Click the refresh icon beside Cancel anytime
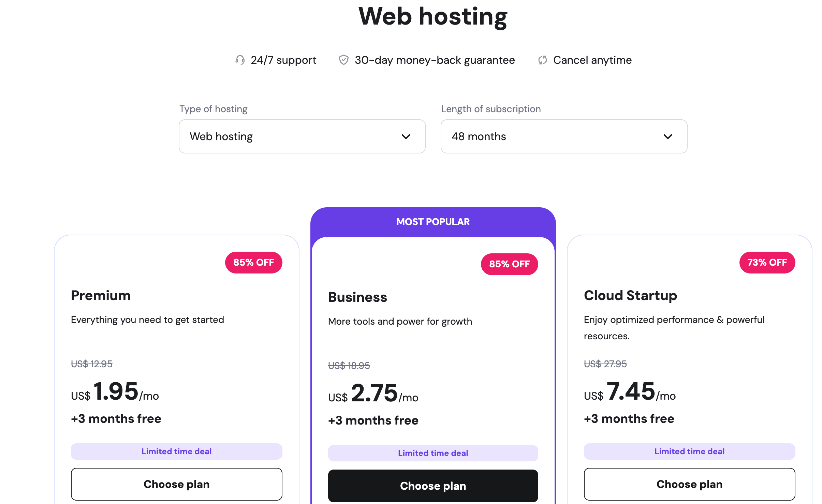This screenshot has height=504, width=822. (542, 60)
